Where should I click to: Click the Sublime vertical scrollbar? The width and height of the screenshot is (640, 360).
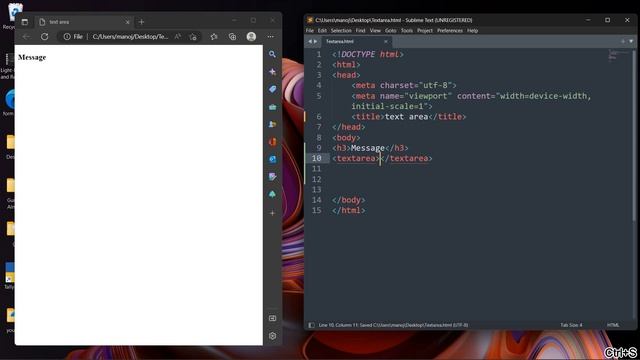pyautogui.click(x=634, y=135)
